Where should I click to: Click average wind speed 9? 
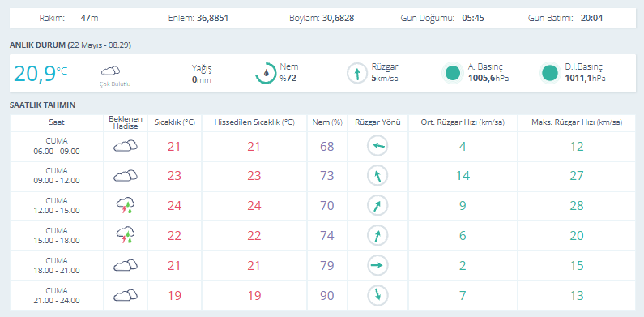click(x=463, y=206)
